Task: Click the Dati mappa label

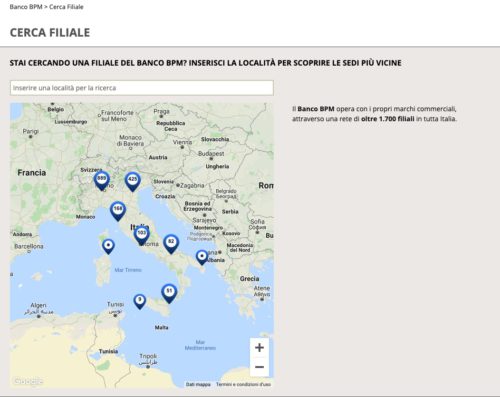Action: point(198,384)
